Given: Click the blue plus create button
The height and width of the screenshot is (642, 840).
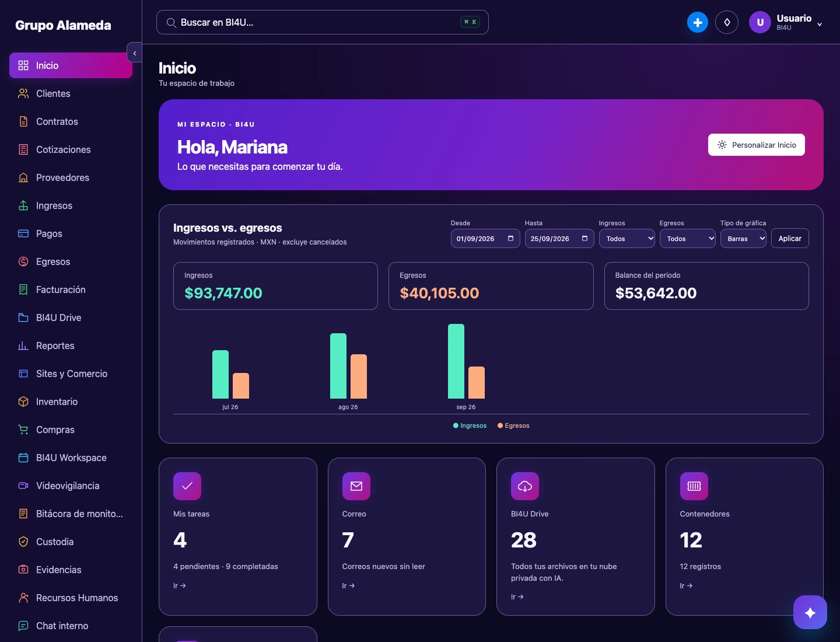Looking at the screenshot, I should tap(698, 22).
